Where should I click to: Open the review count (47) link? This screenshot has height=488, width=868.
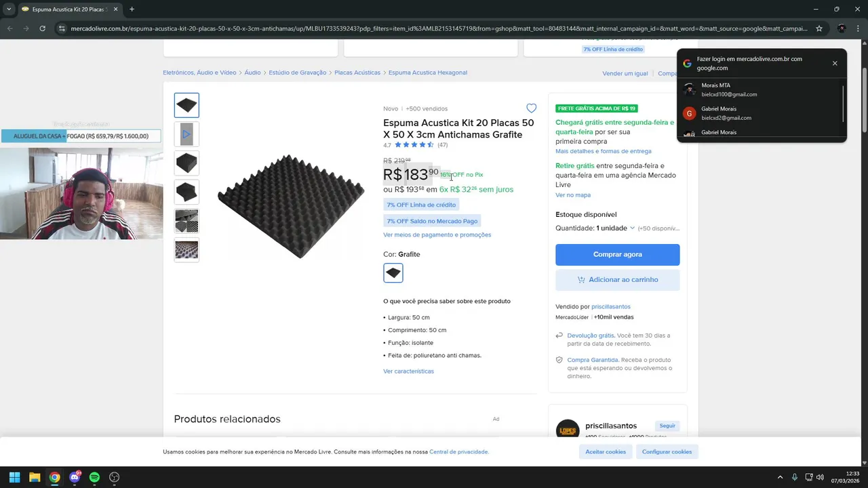pyautogui.click(x=442, y=145)
